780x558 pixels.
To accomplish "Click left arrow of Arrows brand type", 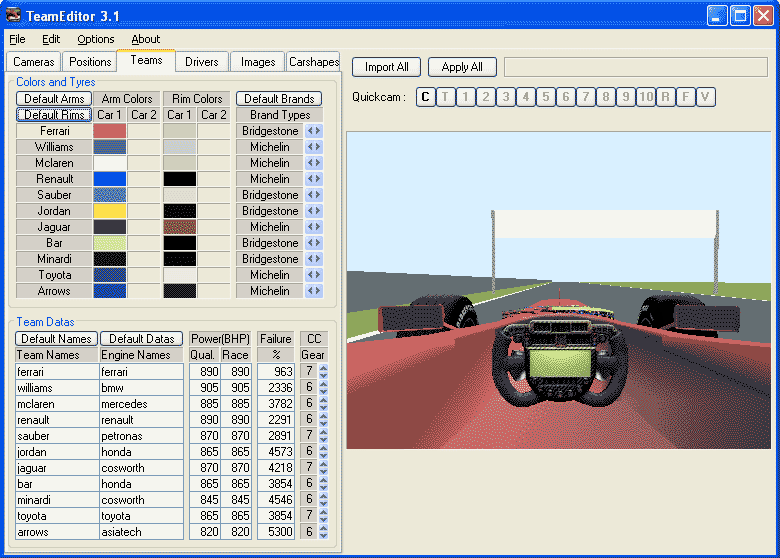I will pyautogui.click(x=310, y=291).
